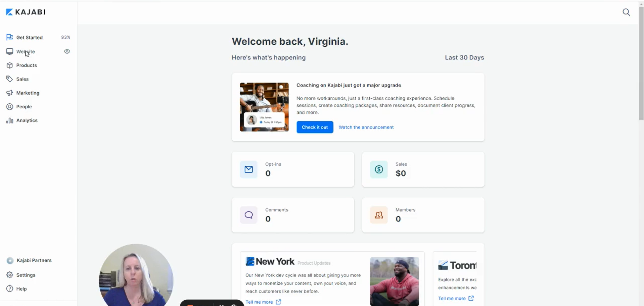Open the search magnifier icon

(626, 12)
